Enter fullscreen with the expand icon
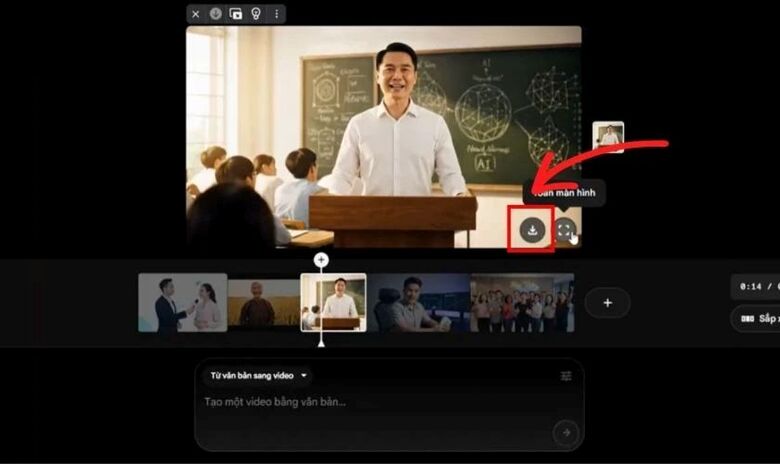This screenshot has width=780, height=464. pyautogui.click(x=565, y=230)
